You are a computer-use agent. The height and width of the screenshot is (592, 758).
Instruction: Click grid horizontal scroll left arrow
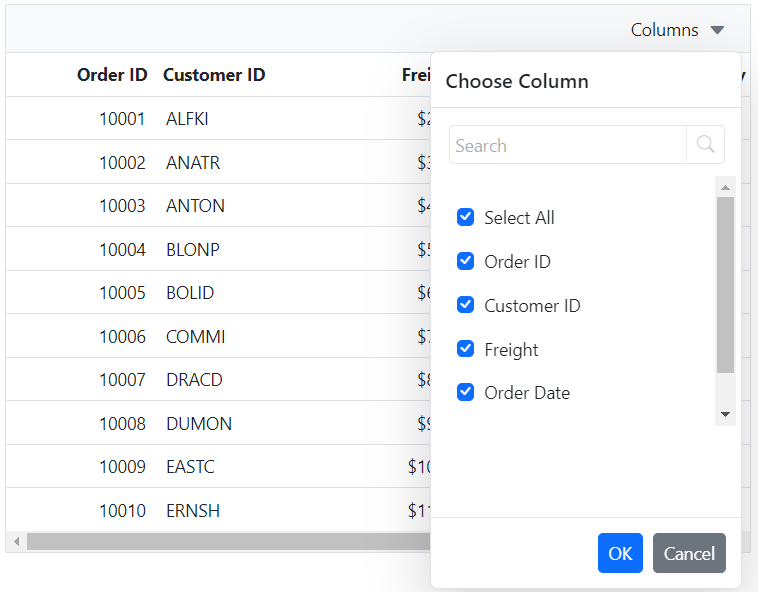click(x=16, y=541)
